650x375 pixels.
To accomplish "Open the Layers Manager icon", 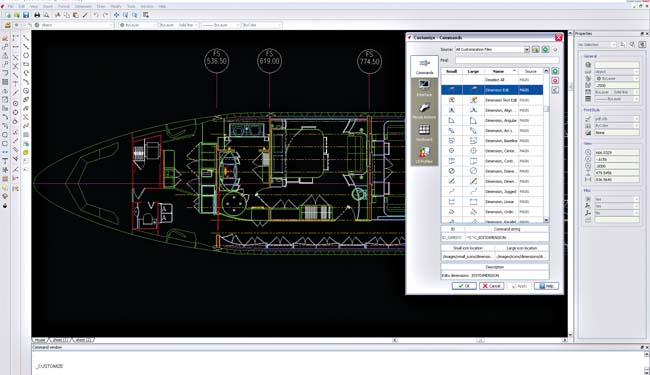I will pos(7,25).
